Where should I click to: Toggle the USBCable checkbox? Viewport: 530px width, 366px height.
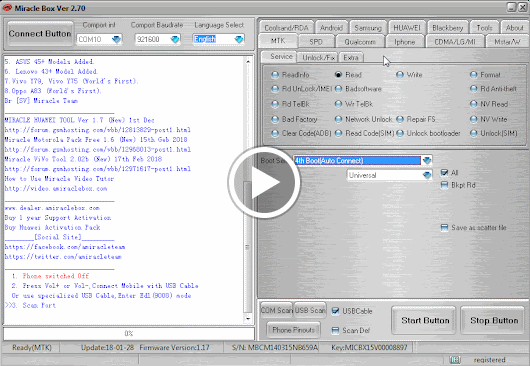335,311
